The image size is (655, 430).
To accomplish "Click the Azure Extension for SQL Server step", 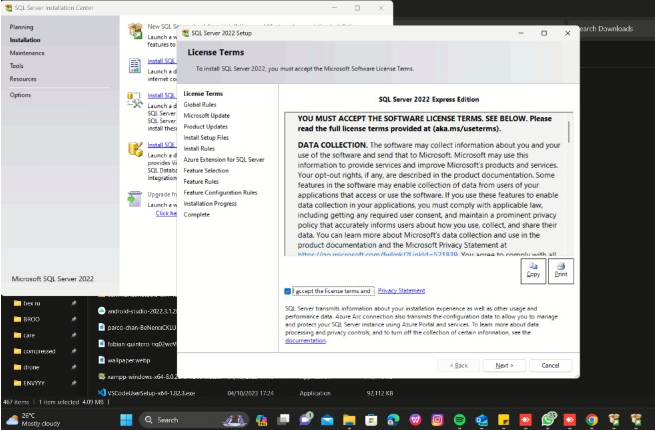I will pos(224,160).
